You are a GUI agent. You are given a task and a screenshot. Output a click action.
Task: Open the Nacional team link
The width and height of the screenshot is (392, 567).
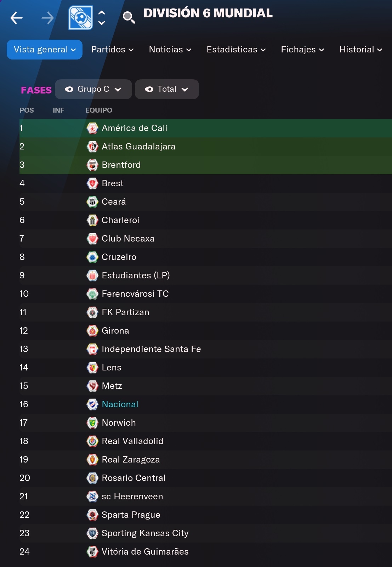pyautogui.click(x=120, y=404)
